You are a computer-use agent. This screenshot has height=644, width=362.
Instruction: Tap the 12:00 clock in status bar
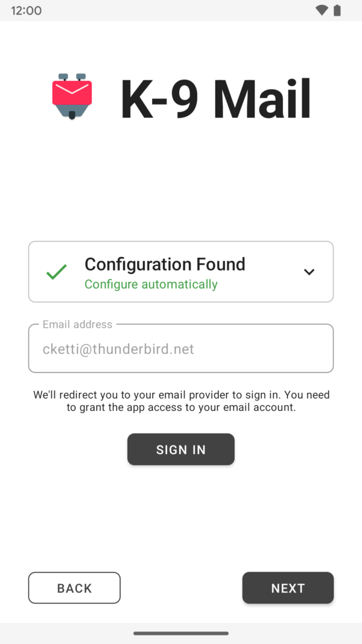27,11
